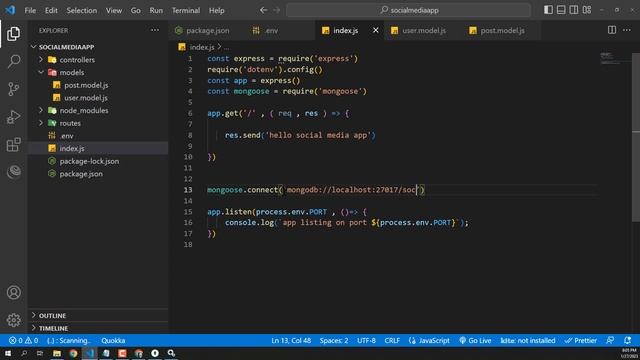Click the UTF-8 encoding selector
The height and width of the screenshot is (360, 640).
coord(366,340)
